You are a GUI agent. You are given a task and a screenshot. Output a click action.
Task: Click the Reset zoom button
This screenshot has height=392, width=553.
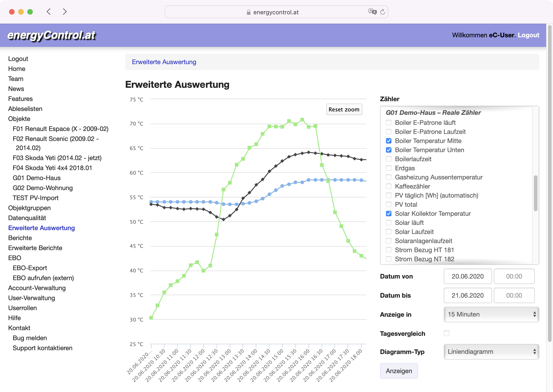[344, 109]
